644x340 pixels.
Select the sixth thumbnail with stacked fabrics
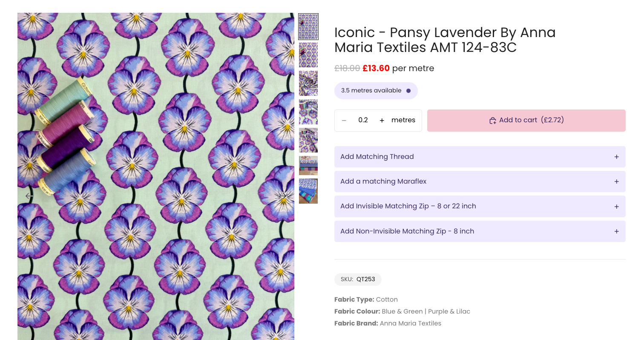click(308, 165)
